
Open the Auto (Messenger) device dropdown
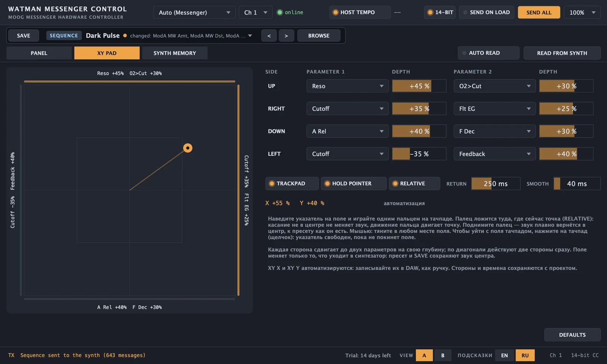194,13
